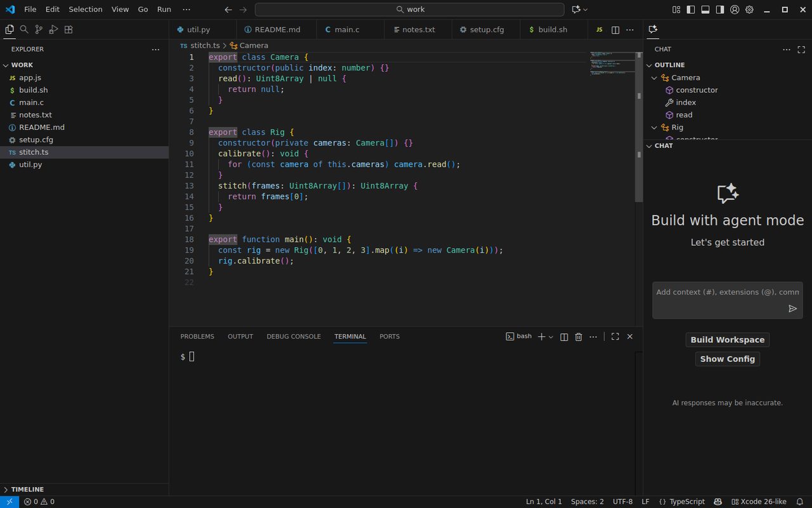Collapse the OUTLINE section
The width and height of the screenshot is (812, 508).
[728, 65]
